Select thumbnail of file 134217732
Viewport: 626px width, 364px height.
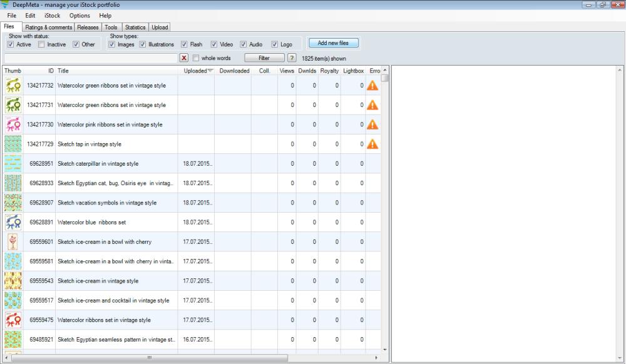[13, 85]
